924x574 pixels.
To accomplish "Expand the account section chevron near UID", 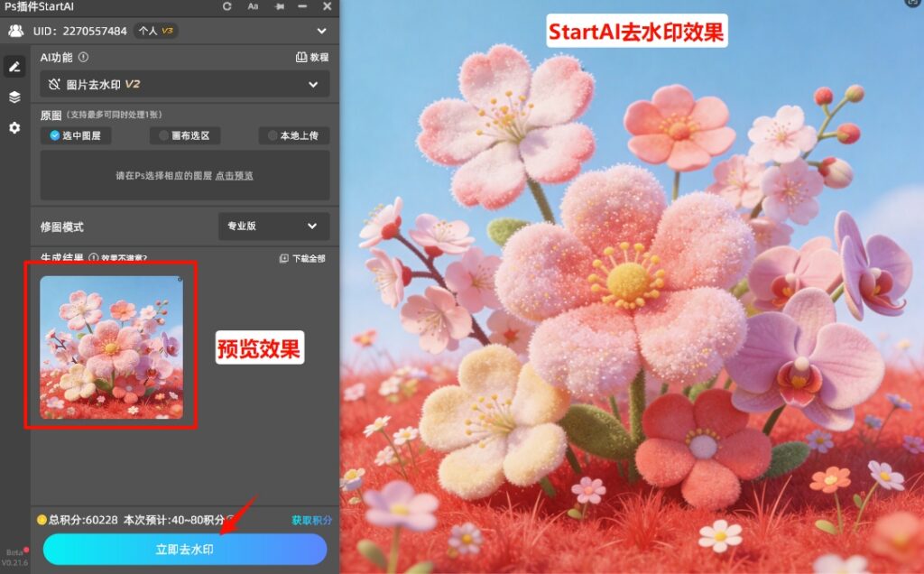I will coord(321,30).
